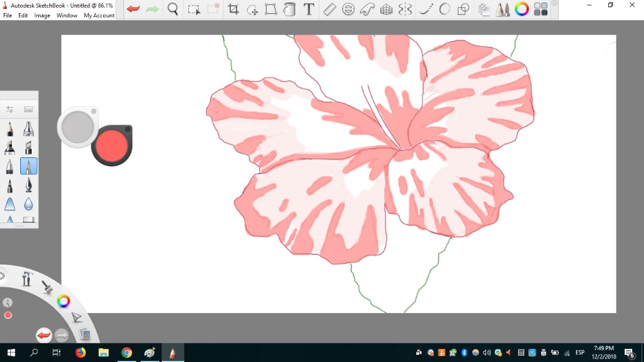Open the File menu

pos(7,16)
